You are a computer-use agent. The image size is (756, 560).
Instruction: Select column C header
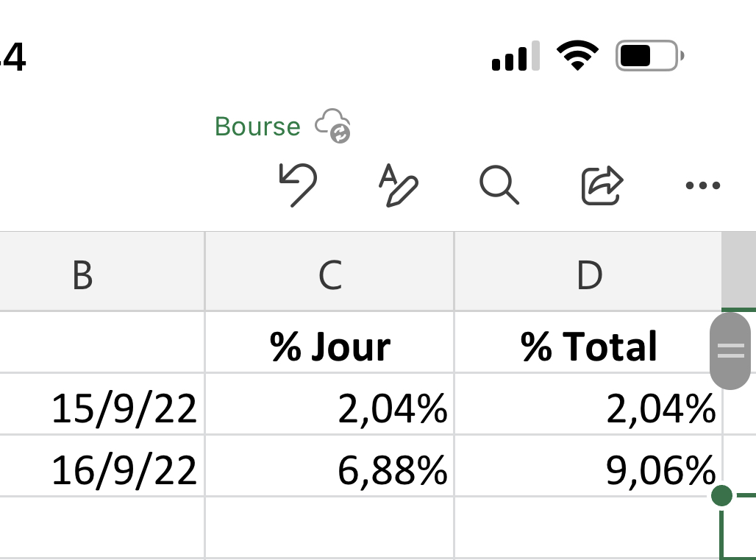click(x=330, y=275)
